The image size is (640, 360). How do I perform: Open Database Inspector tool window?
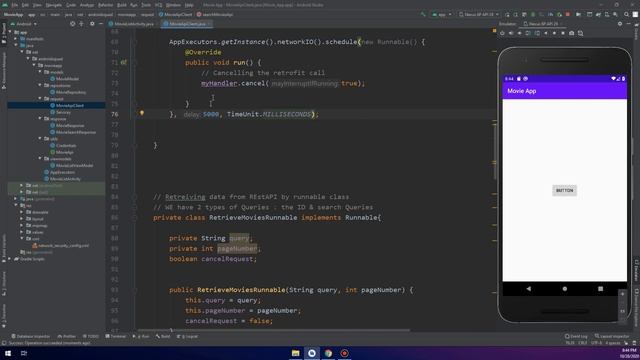coord(31,336)
